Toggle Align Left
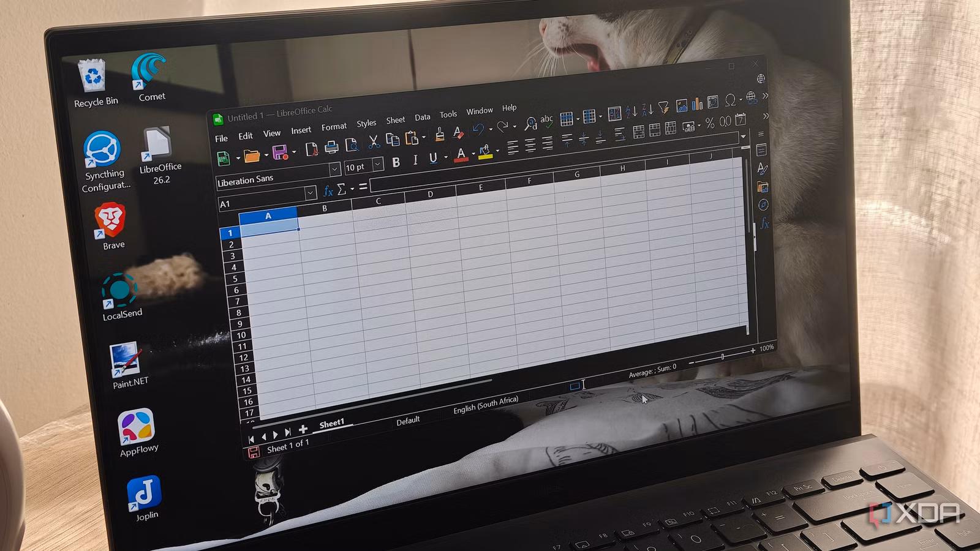This screenshot has height=551, width=980. [x=513, y=147]
